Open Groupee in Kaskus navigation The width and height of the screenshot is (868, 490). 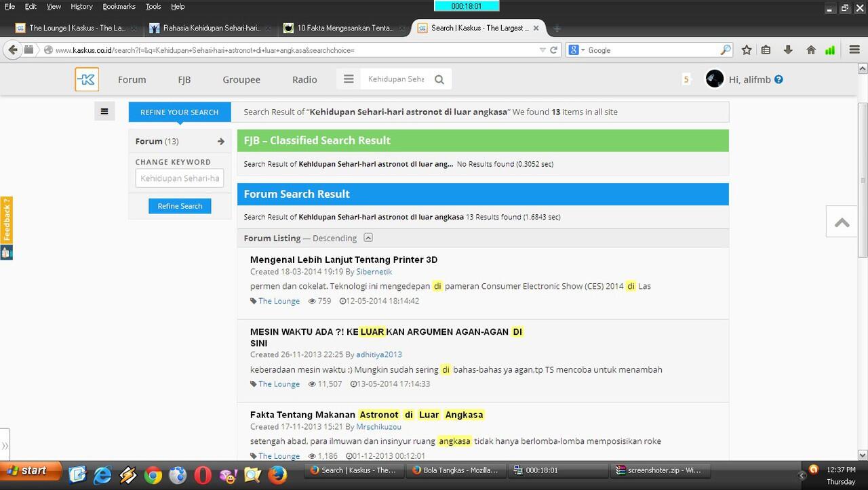pos(241,79)
